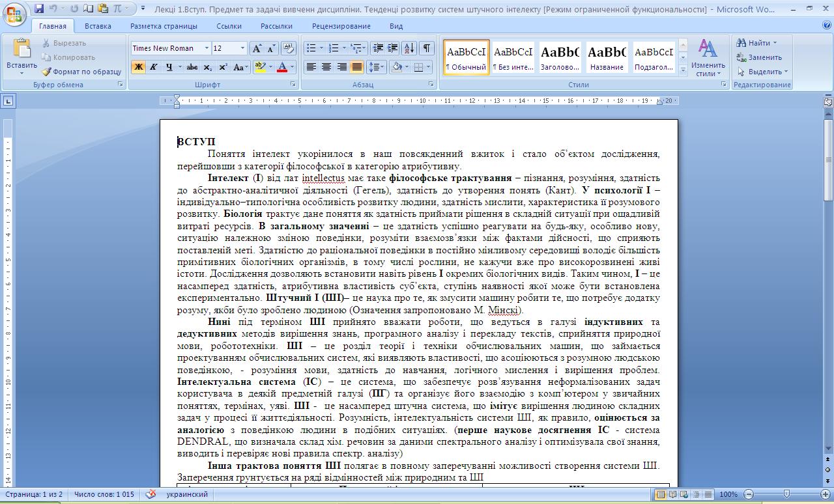This screenshot has height=504, width=834.
Task: Toggle superscript (x²) formatting
Action: click(223, 67)
